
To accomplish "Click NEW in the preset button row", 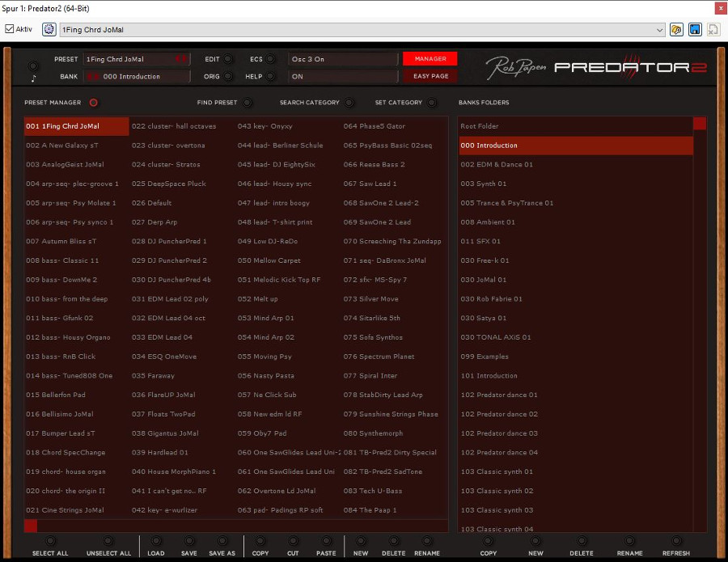I will (x=360, y=541).
